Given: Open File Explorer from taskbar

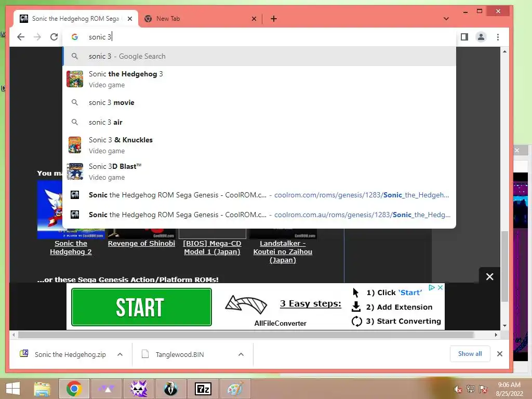Looking at the screenshot, I should click(x=42, y=389).
